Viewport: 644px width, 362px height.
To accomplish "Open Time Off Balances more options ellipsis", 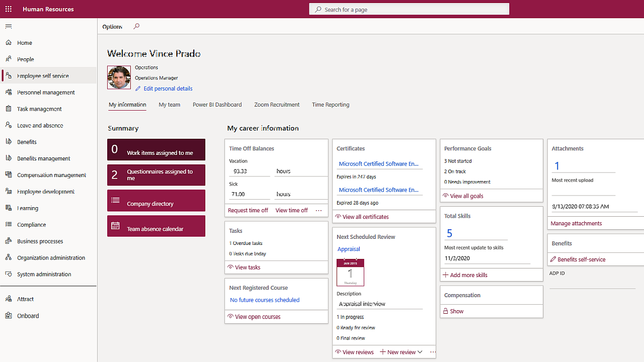I will coord(318,211).
